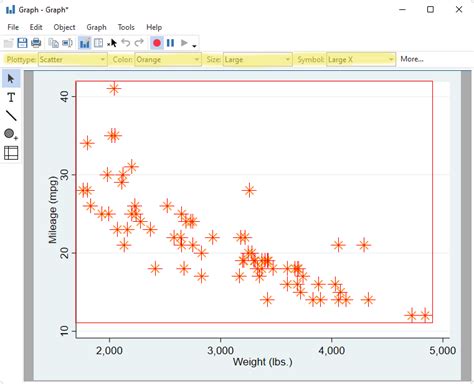Toggle the Start Recording red button
This screenshot has height=384, width=474.
click(157, 43)
